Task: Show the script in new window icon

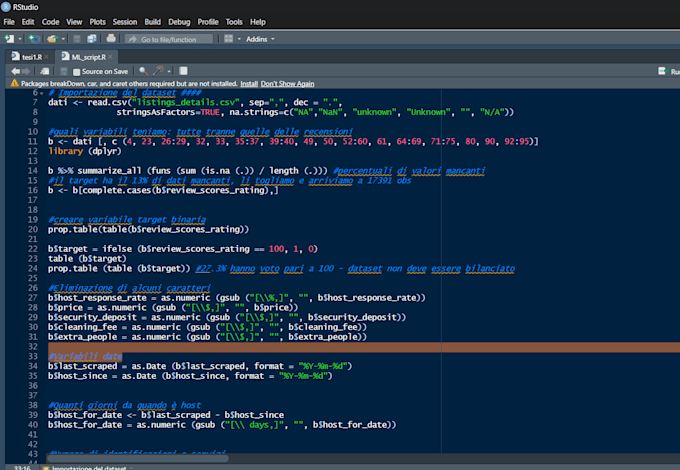Action: (44, 71)
